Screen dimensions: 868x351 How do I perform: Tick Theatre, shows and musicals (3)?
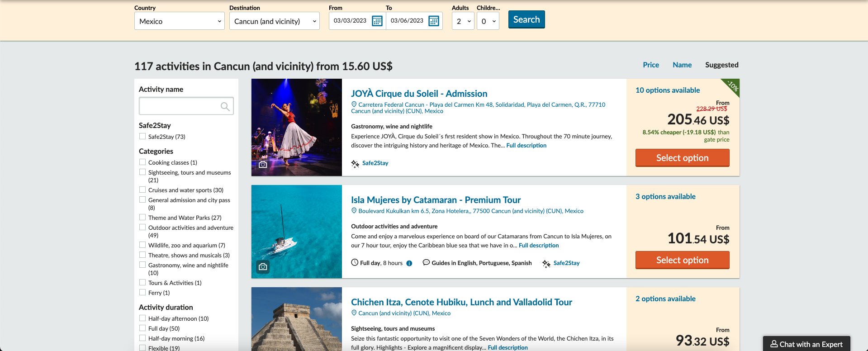point(142,255)
